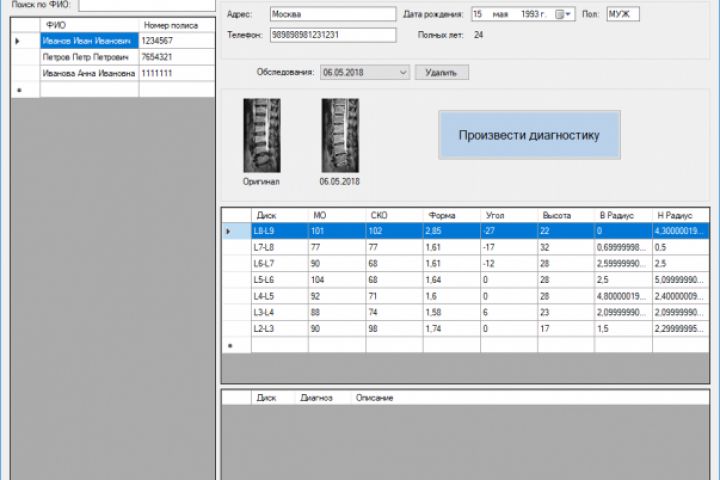Open the birth date calendar picker icon
720x480 pixels.
[x=563, y=14]
